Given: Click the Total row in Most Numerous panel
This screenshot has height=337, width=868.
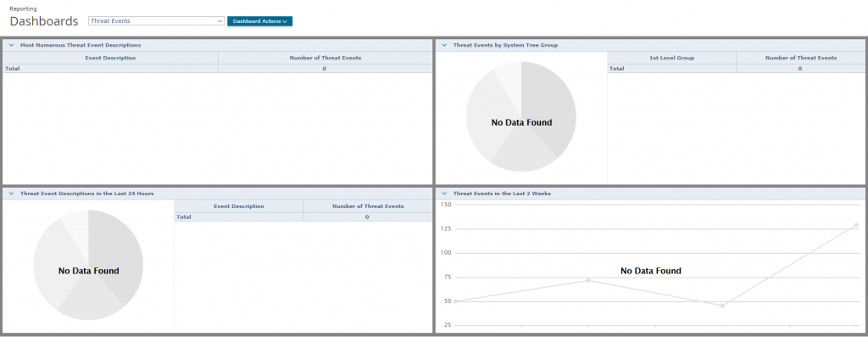Looking at the screenshot, I should pos(218,69).
